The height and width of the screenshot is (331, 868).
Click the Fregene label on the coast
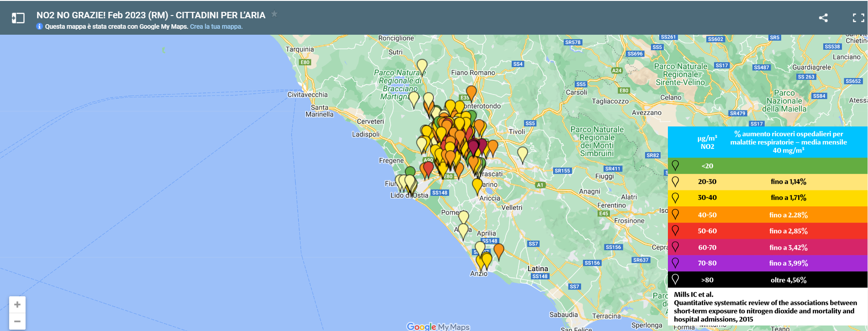click(x=391, y=160)
